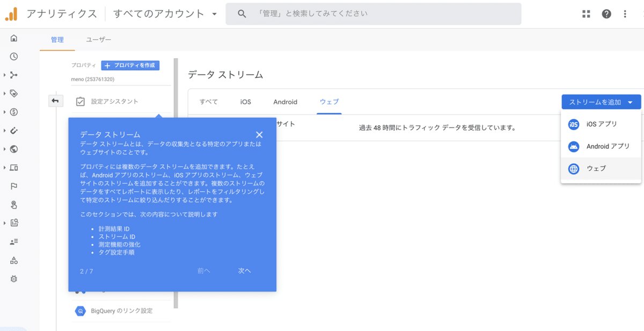Open the three-dot more options menu
Image resolution: width=644 pixels, height=331 pixels.
pos(625,14)
